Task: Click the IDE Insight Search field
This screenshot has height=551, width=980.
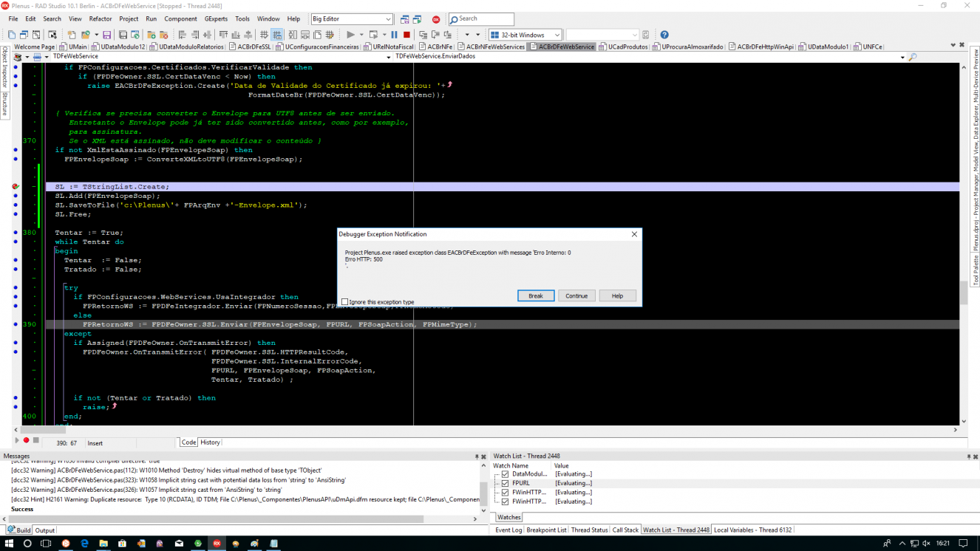Action: point(481,18)
